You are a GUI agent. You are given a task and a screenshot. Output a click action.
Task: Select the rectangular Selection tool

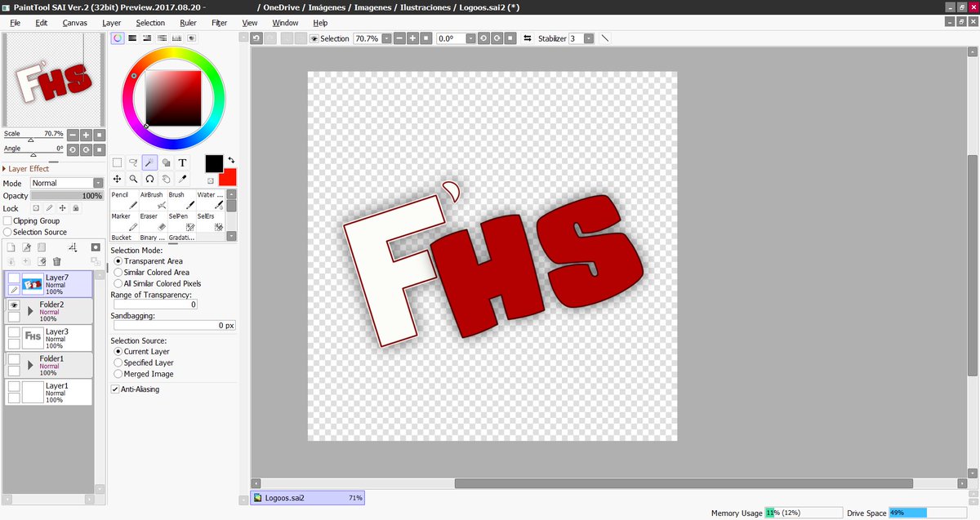[117, 162]
